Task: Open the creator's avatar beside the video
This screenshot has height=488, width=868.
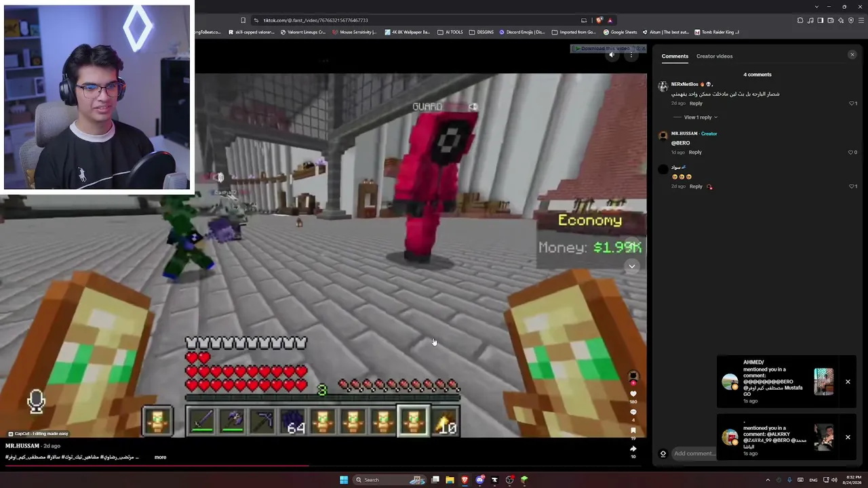Action: click(633, 376)
